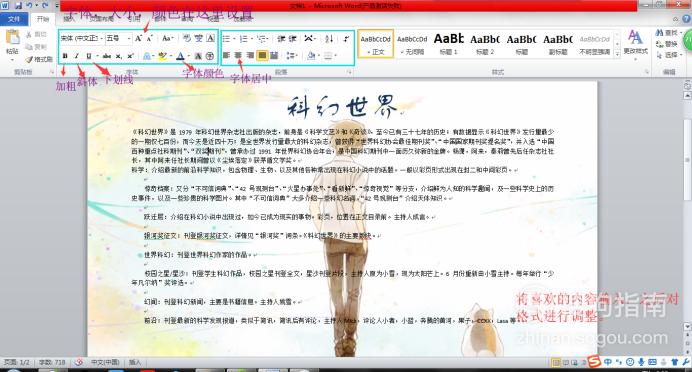Toggle center alignment for paragraph
This screenshot has width=692, height=372.
coord(238,55)
